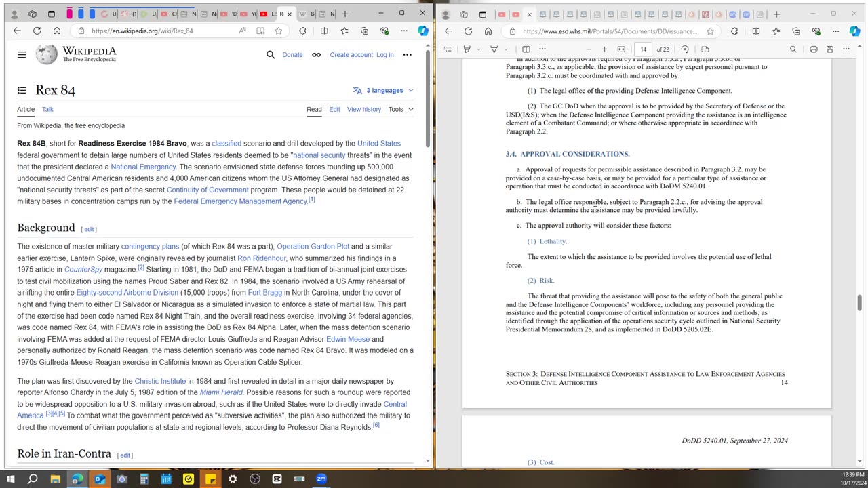Toggle the Rex 84 table of contents icon

[22, 90]
